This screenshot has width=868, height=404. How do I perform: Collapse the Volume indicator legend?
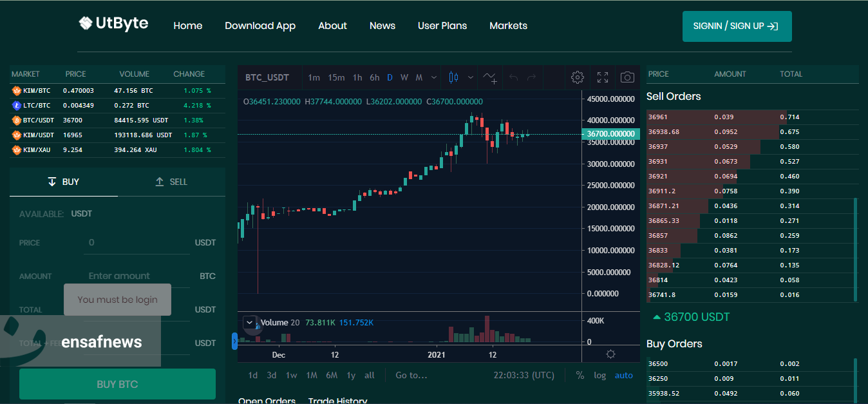click(249, 322)
